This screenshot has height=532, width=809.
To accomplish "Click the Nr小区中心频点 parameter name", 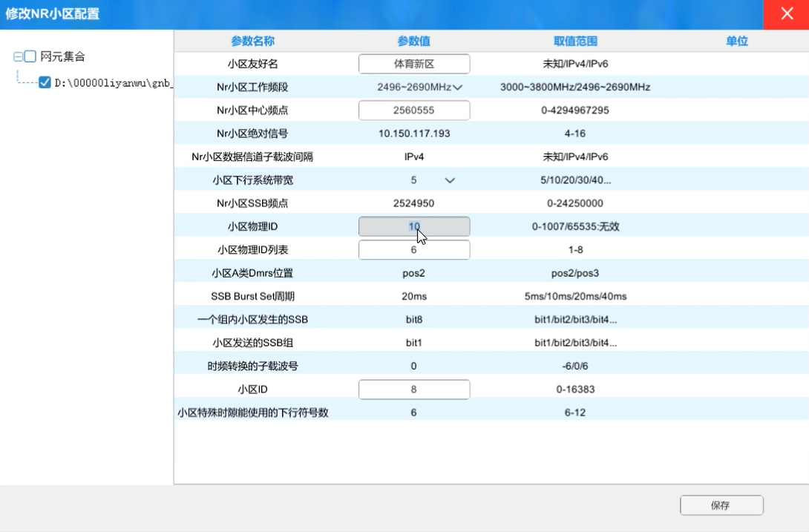I will pos(252,111).
